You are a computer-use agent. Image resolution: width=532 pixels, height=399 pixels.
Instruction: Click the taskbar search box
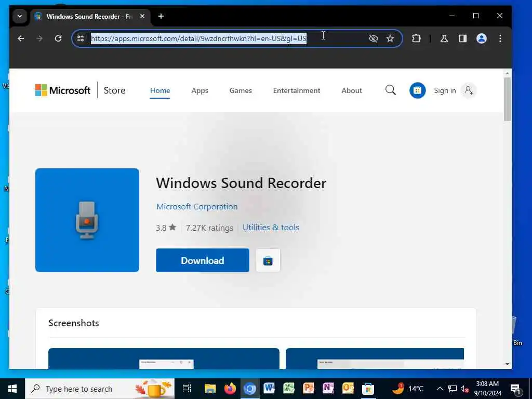pyautogui.click(x=100, y=389)
